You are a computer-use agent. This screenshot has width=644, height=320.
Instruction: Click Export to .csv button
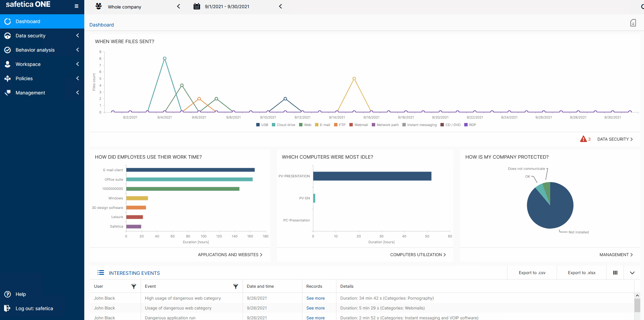point(532,273)
